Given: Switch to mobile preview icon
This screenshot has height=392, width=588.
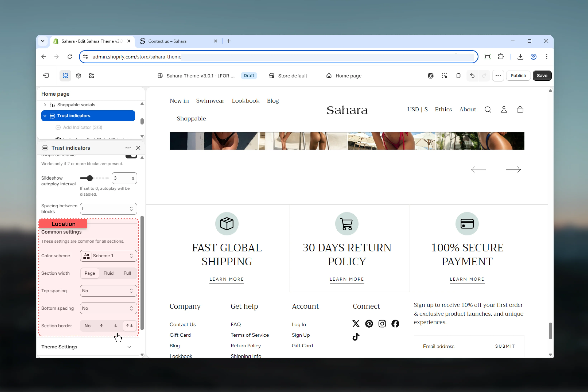Looking at the screenshot, I should pyautogui.click(x=458, y=75).
